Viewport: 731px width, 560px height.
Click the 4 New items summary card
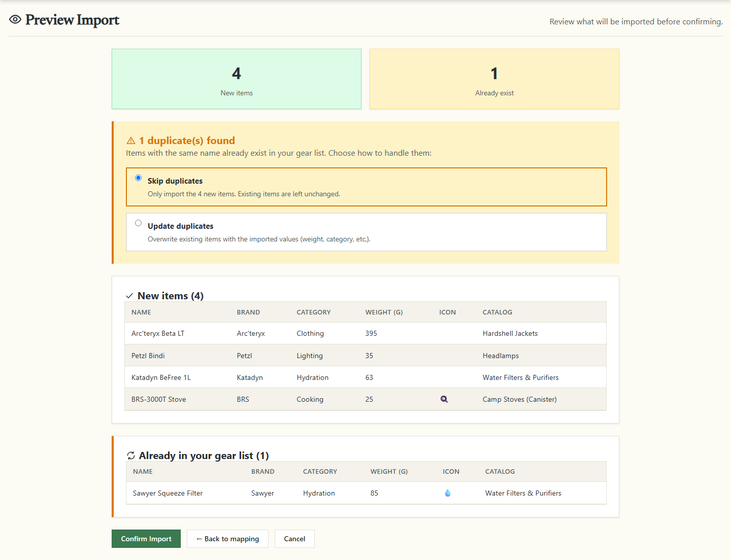click(237, 79)
